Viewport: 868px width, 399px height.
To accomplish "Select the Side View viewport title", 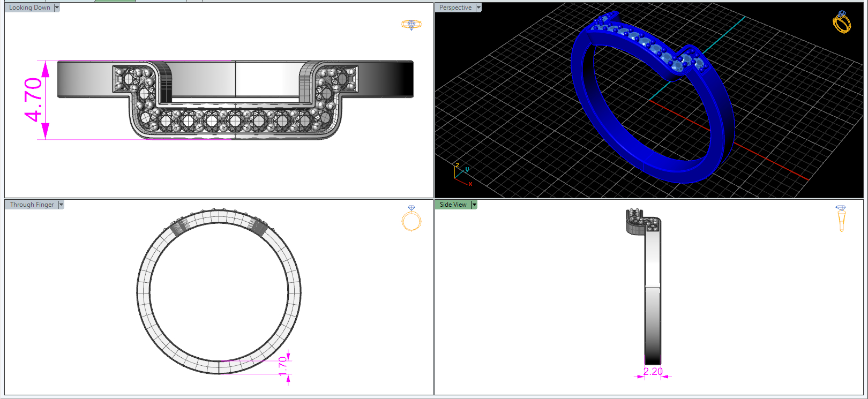I will tap(453, 205).
